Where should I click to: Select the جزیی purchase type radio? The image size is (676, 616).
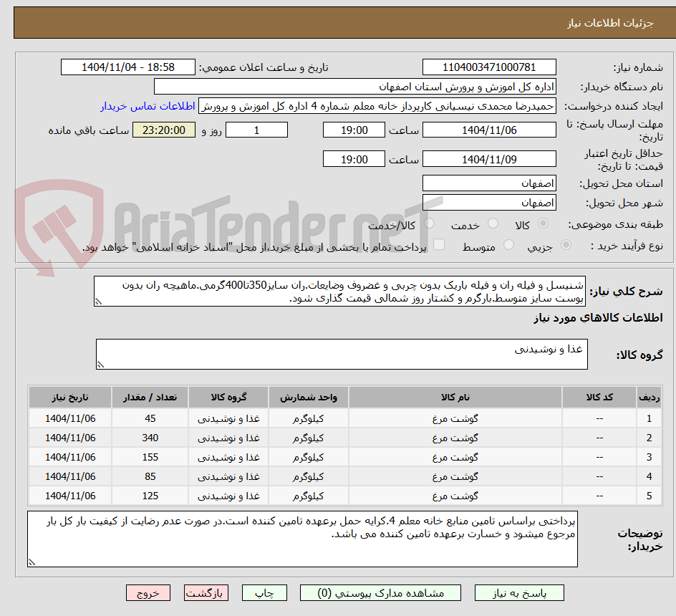tap(566, 245)
